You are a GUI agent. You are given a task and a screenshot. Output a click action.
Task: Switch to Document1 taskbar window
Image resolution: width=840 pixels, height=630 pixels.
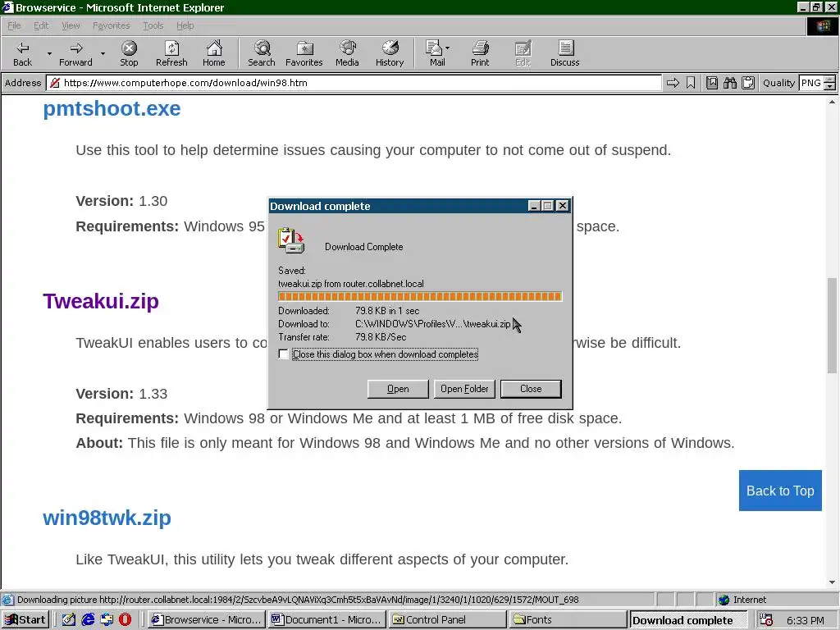pos(326,620)
